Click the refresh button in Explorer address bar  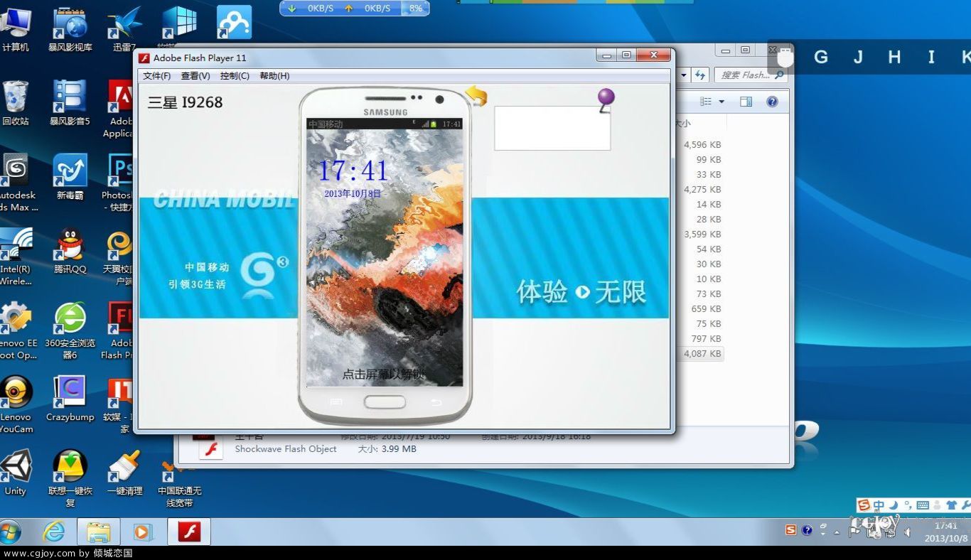click(701, 75)
